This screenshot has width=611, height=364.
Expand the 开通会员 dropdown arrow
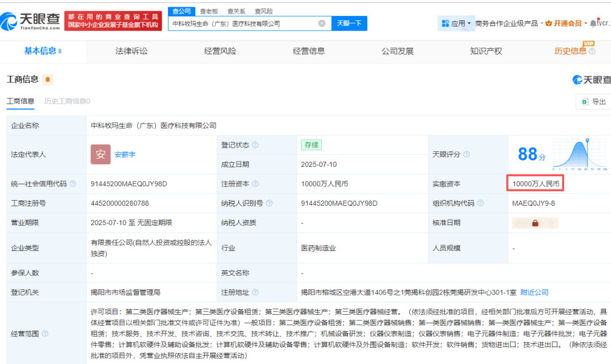pos(585,23)
